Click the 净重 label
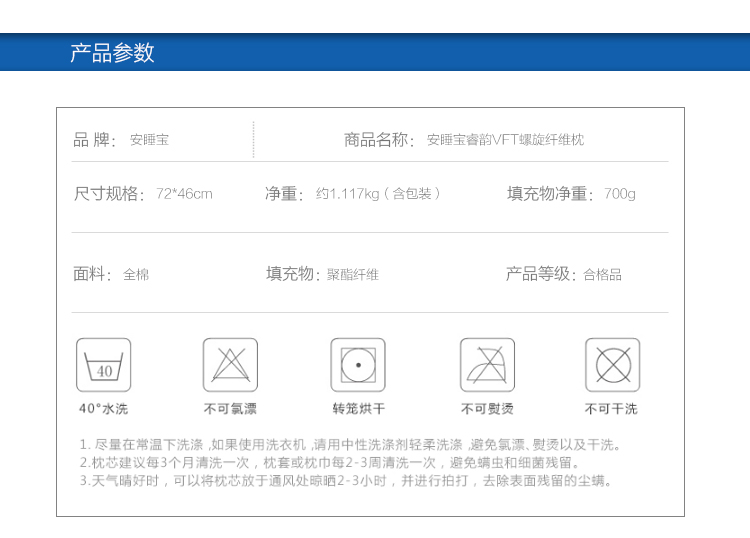This screenshot has width=750, height=538. point(285,194)
